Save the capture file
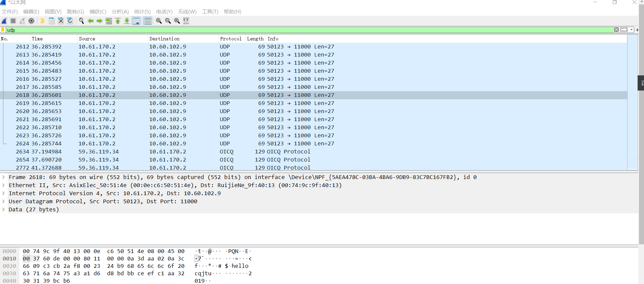This screenshot has height=284, width=644. pyautogui.click(x=52, y=21)
